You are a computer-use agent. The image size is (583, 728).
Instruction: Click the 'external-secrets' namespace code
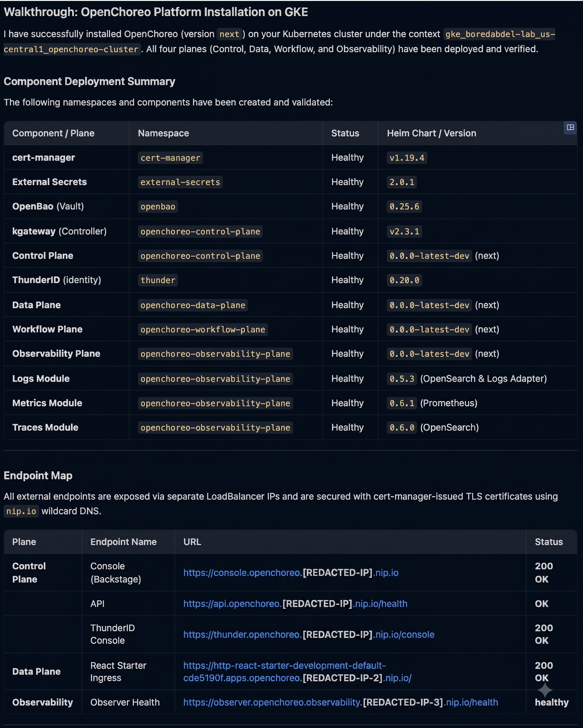point(180,182)
